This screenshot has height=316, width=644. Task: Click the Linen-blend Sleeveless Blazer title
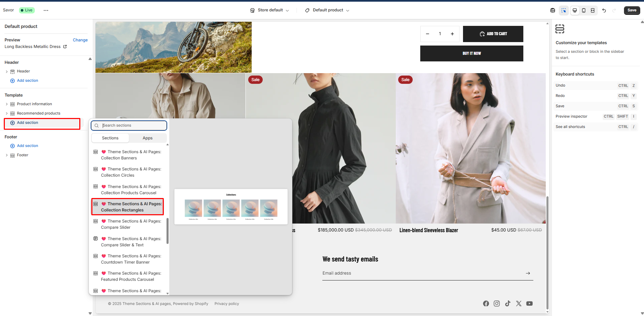429,230
